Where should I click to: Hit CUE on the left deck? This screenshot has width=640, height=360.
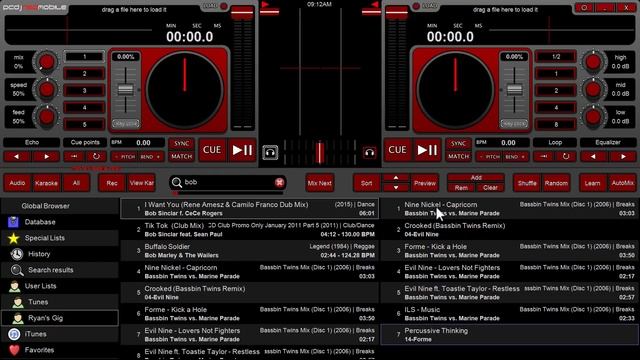tap(212, 150)
